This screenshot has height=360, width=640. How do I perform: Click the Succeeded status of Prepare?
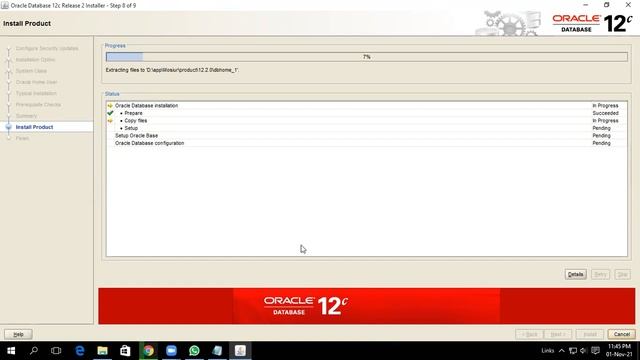(605, 113)
